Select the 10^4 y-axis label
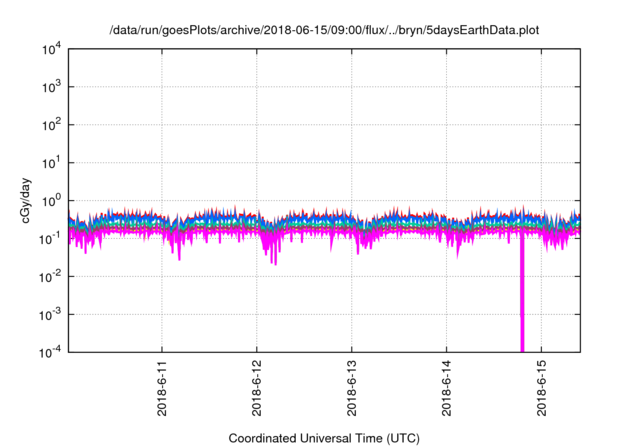This screenshot has height=448, width=640. [x=51, y=50]
